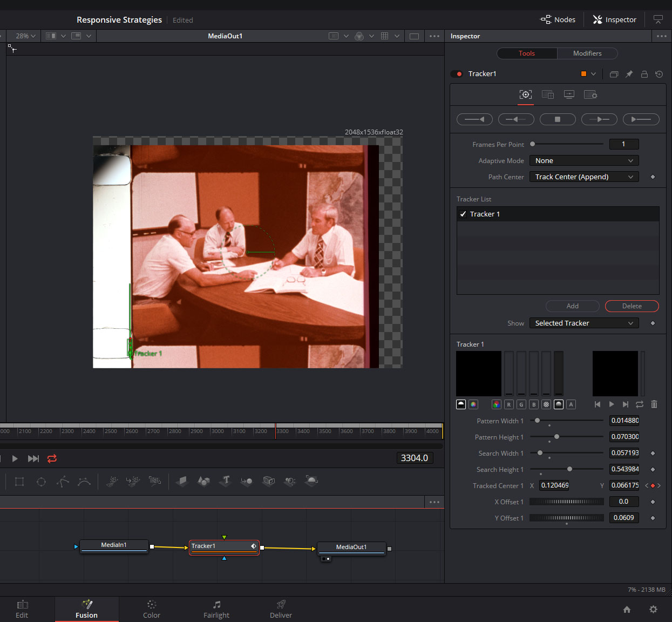672x622 pixels.
Task: Open the viewer zoom 28% dropdown
Action: [x=25, y=36]
